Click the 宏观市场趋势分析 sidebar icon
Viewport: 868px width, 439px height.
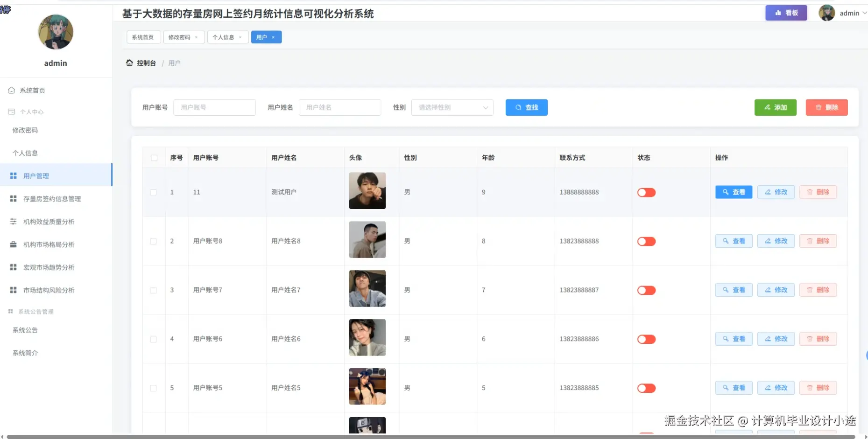coord(13,267)
